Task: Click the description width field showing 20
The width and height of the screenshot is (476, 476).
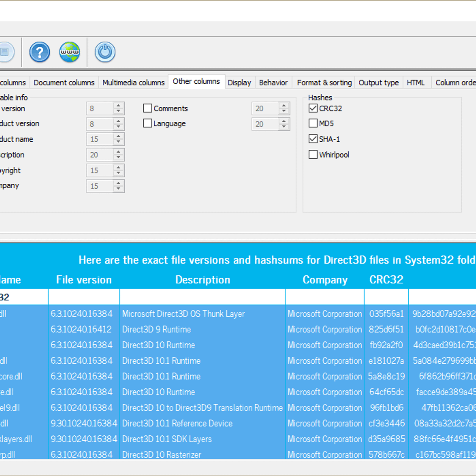Action: point(100,155)
